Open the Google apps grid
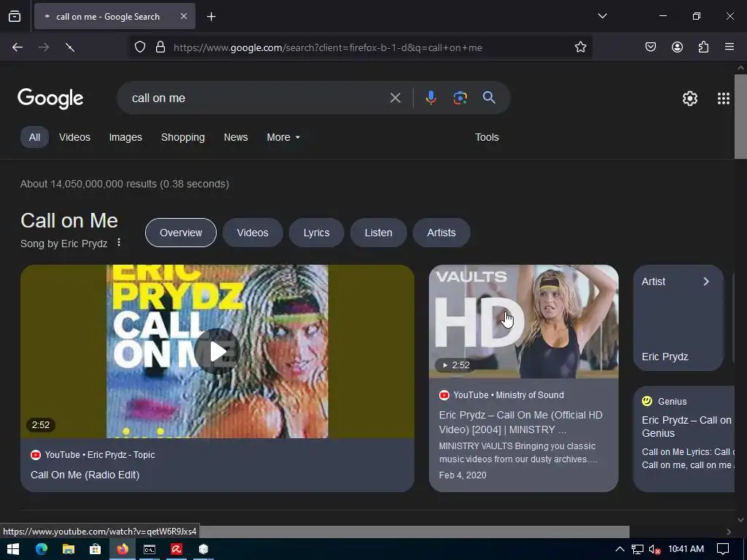Image resolution: width=747 pixels, height=560 pixels. (x=723, y=98)
